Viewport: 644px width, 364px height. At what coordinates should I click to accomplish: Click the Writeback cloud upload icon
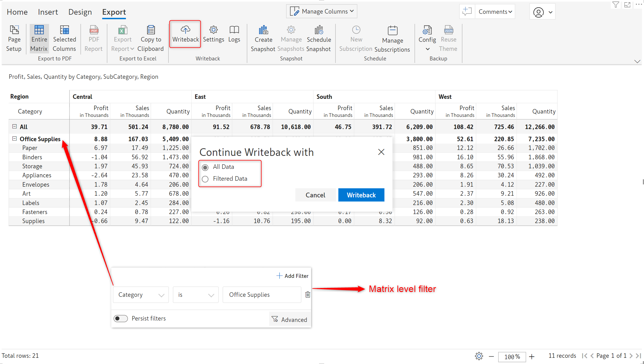(185, 30)
